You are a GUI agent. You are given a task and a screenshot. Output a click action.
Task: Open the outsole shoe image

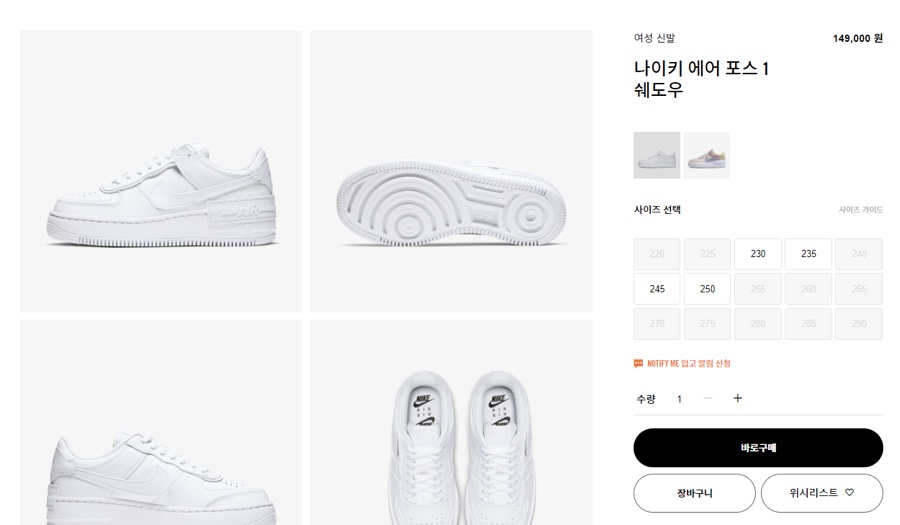click(451, 172)
